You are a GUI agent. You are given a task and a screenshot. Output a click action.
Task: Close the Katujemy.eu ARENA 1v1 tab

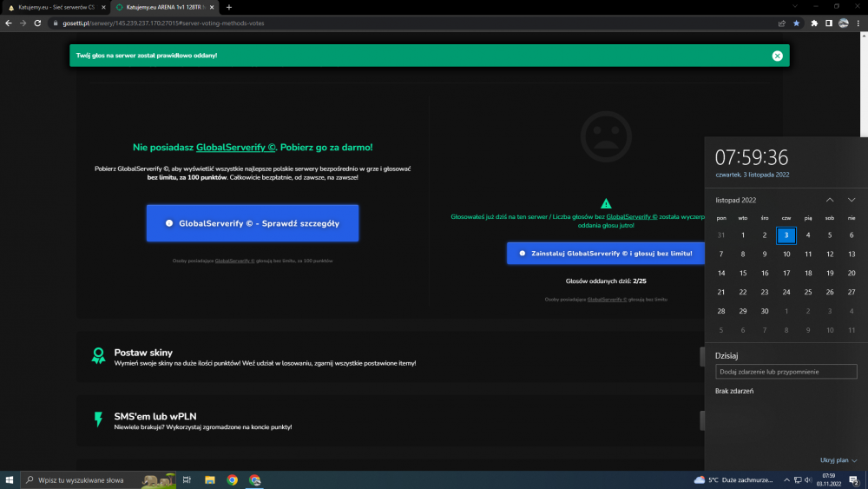tap(212, 7)
